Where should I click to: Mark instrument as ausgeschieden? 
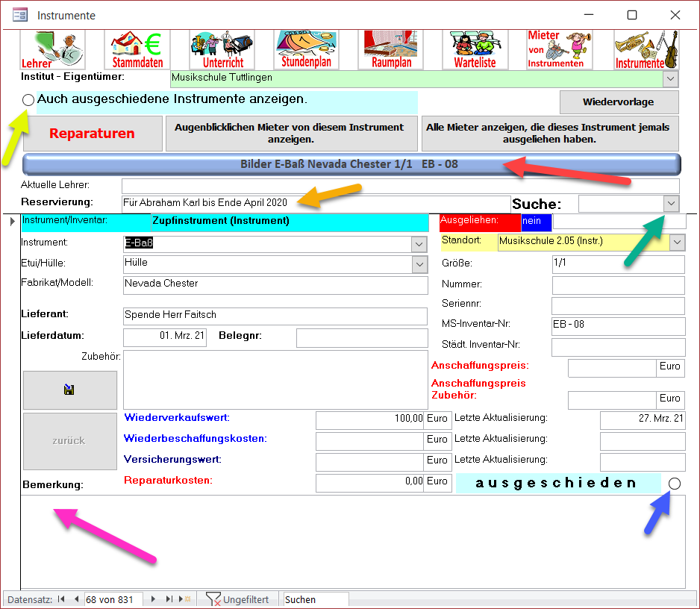pos(675,484)
